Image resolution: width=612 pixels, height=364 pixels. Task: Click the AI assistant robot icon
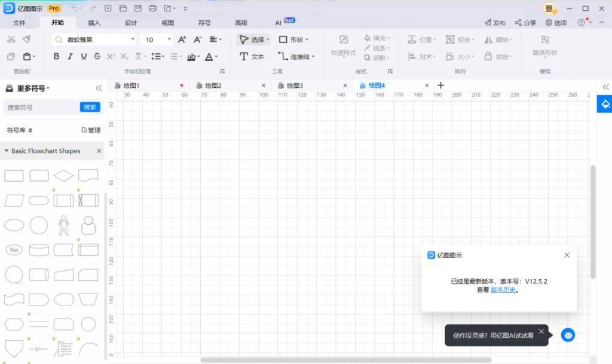[568, 335]
